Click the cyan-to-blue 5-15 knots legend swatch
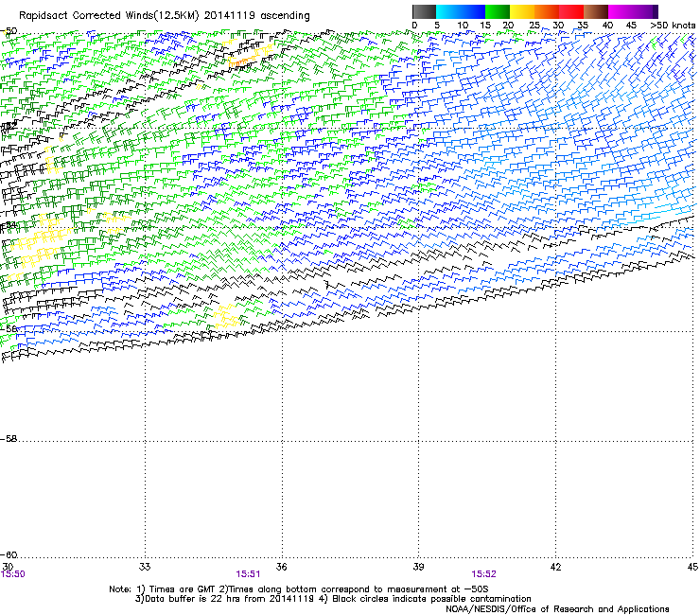 461,11
